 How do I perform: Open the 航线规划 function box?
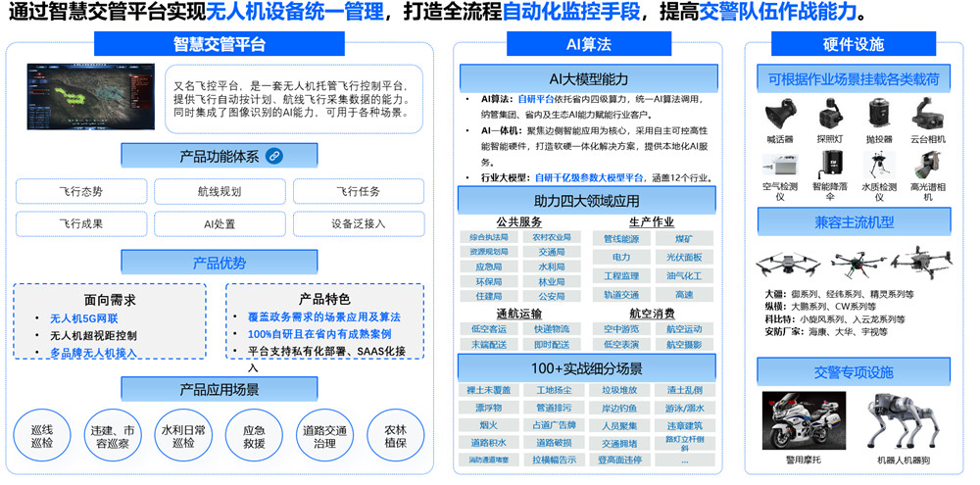click(x=220, y=191)
